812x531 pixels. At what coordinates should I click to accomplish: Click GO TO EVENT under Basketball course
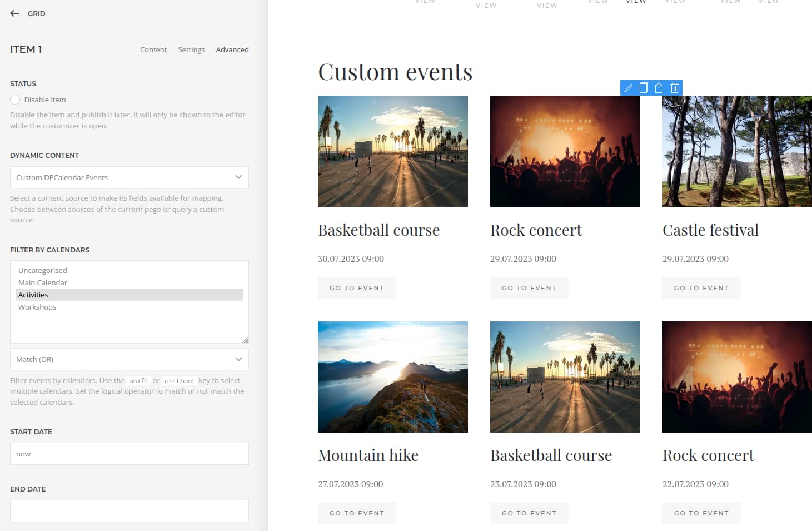coord(357,287)
